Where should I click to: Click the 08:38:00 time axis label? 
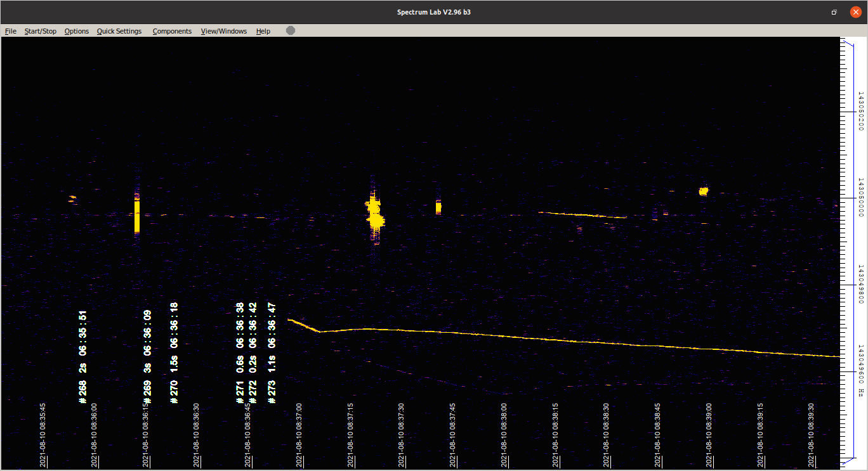point(504,435)
